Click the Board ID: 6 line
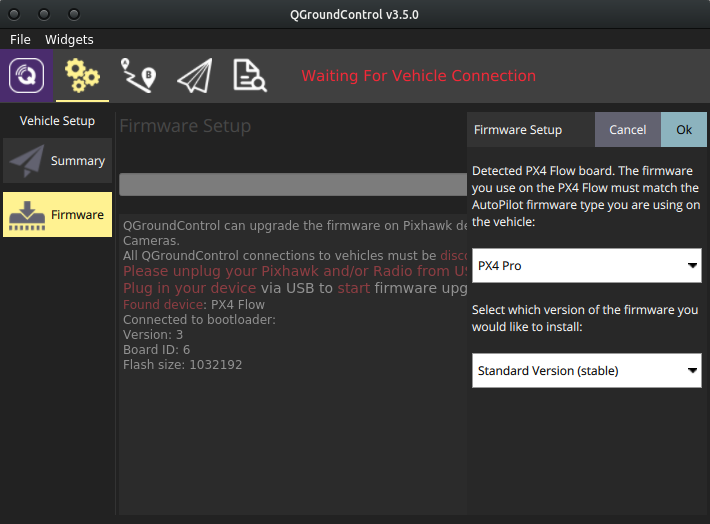This screenshot has width=710, height=524. (156, 350)
